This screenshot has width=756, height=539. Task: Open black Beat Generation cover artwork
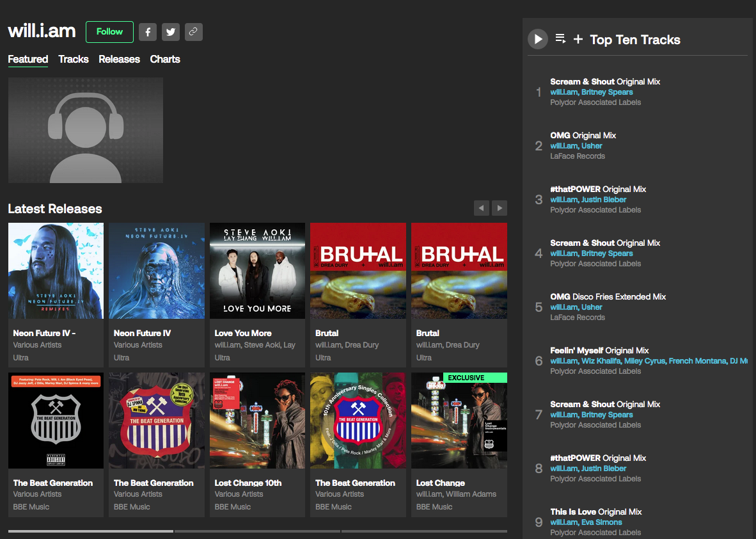tap(56, 421)
